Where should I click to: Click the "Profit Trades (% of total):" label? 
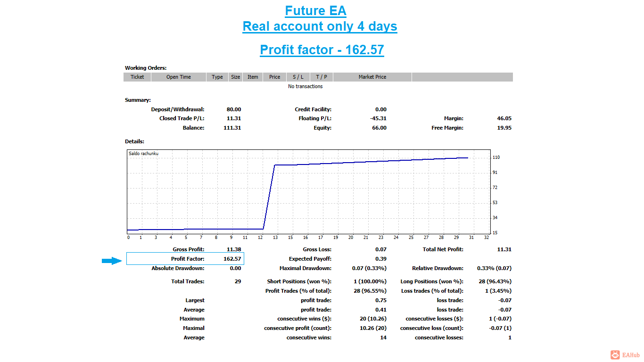298,291
